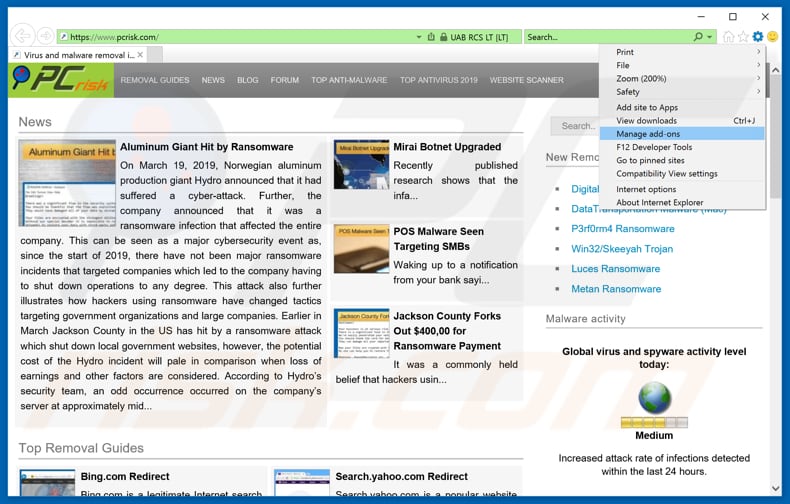Select About Internet Explorer
This screenshot has width=790, height=504.
[x=682, y=202]
